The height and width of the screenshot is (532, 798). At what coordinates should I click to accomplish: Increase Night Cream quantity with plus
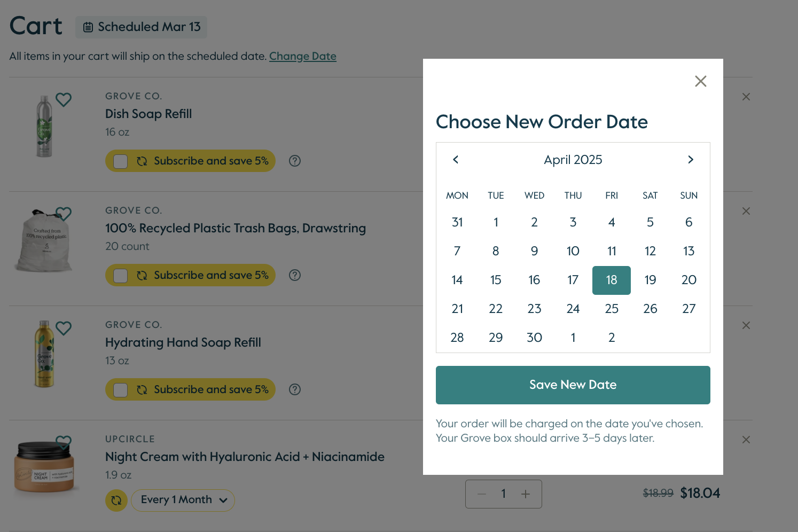point(526,494)
